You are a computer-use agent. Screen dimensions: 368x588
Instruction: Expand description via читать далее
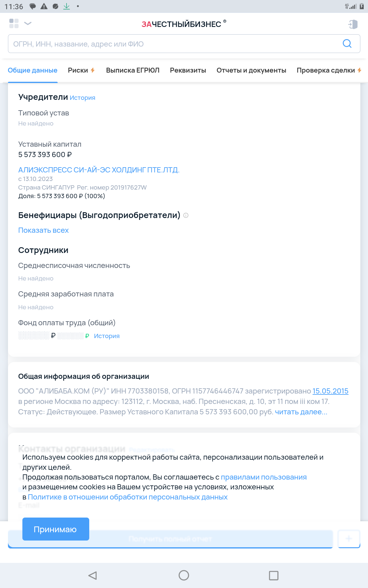click(x=301, y=412)
